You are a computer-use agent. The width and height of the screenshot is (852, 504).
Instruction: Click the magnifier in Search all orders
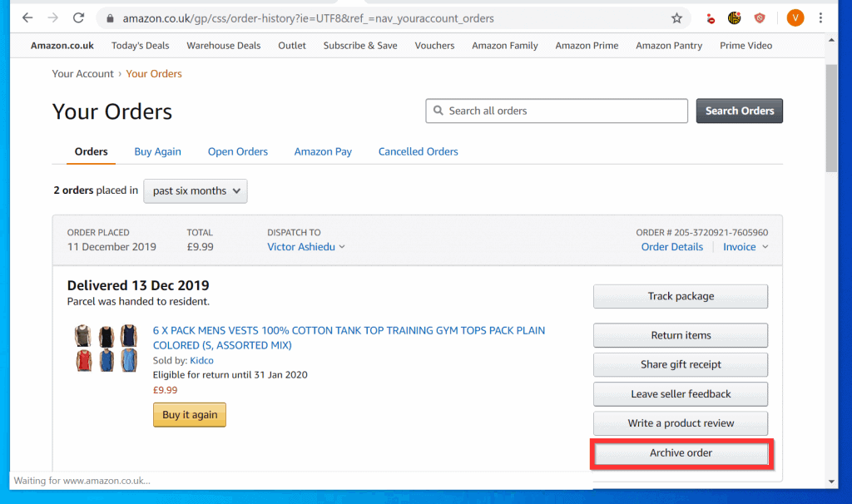click(438, 111)
